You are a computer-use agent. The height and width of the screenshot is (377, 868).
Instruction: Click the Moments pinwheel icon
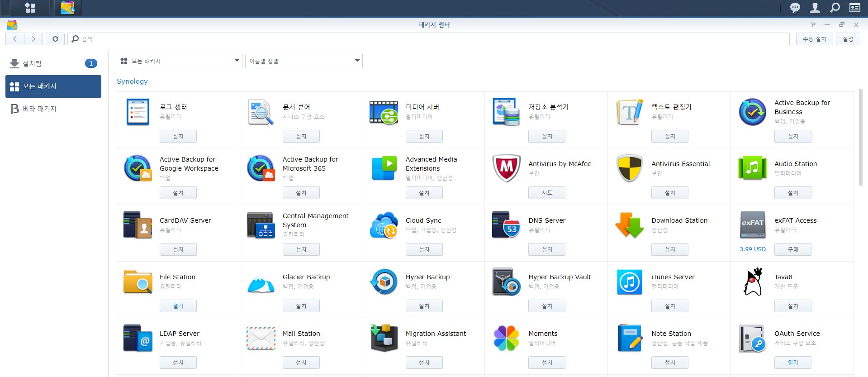tap(506, 338)
